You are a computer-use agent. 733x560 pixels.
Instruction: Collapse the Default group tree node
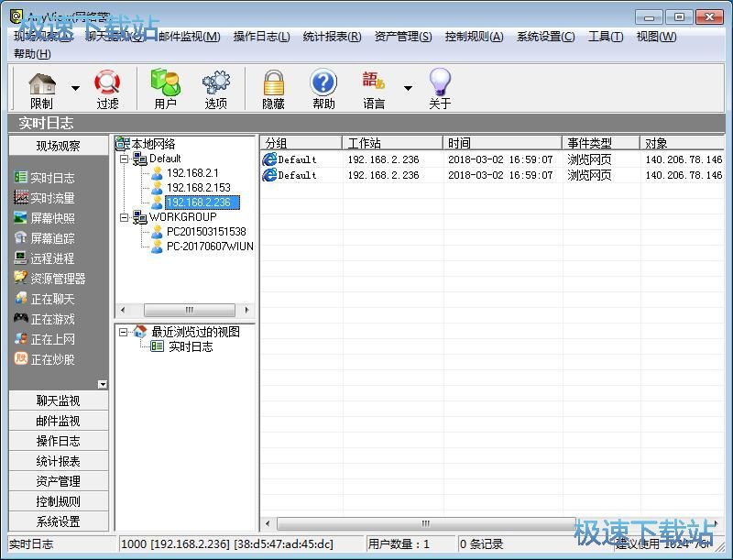coord(124,159)
